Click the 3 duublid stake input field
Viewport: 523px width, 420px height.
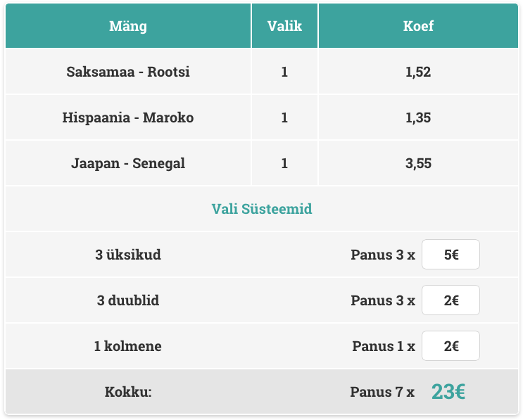[450, 300]
